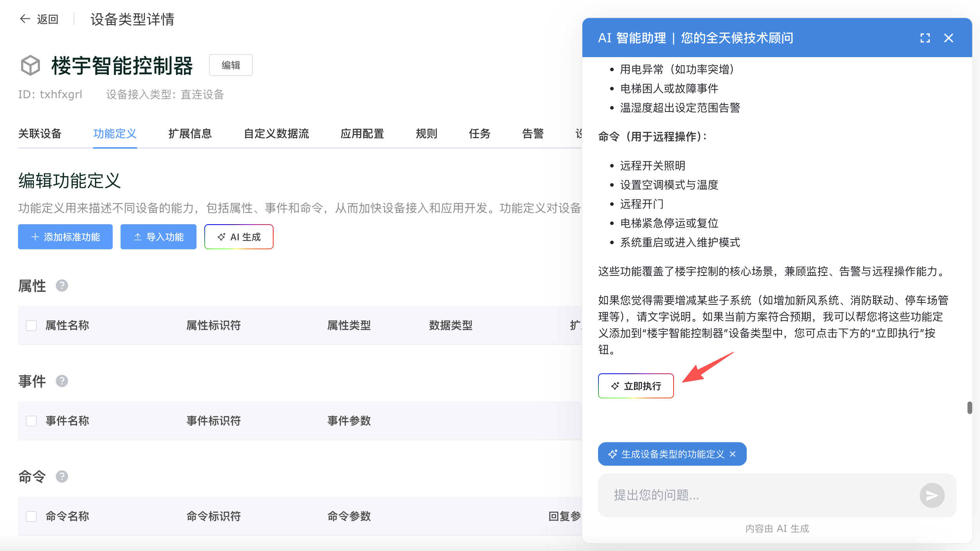Switch to the 关联设备 tab
Viewport: 980px width, 551px height.
coord(40,134)
